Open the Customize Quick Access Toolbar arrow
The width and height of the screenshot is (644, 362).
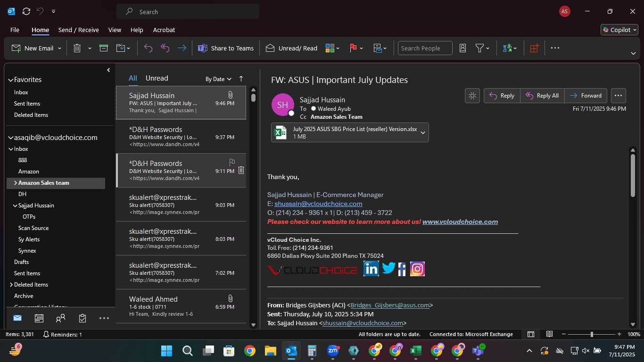click(54, 11)
